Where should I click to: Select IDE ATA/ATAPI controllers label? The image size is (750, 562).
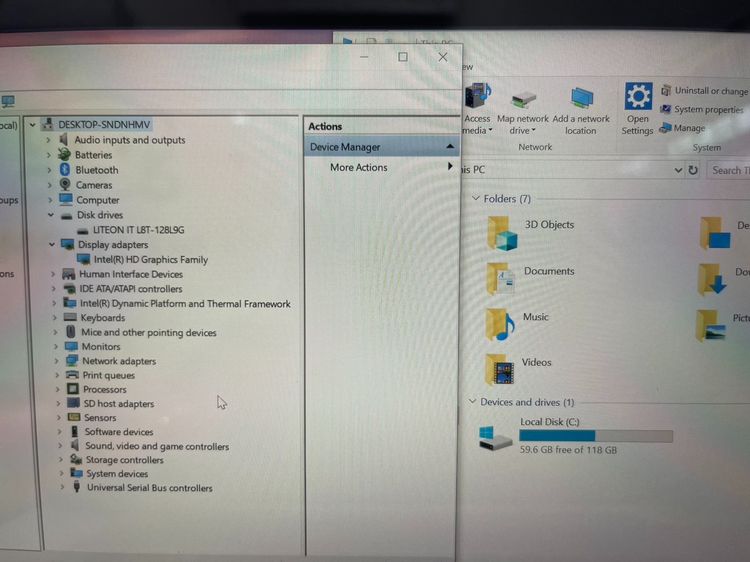(131, 289)
